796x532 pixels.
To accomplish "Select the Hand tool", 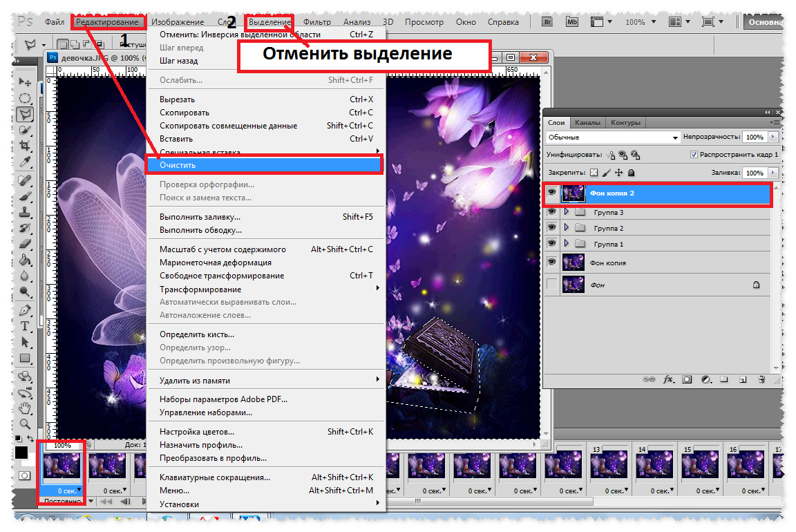I will pyautogui.click(x=24, y=408).
